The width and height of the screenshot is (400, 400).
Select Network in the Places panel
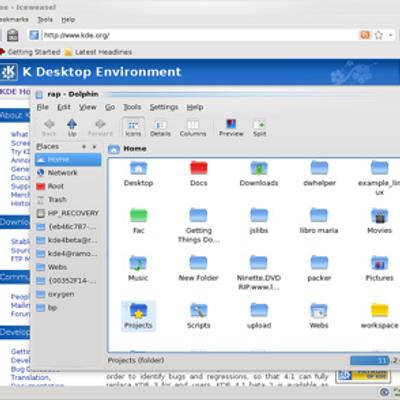click(68, 173)
